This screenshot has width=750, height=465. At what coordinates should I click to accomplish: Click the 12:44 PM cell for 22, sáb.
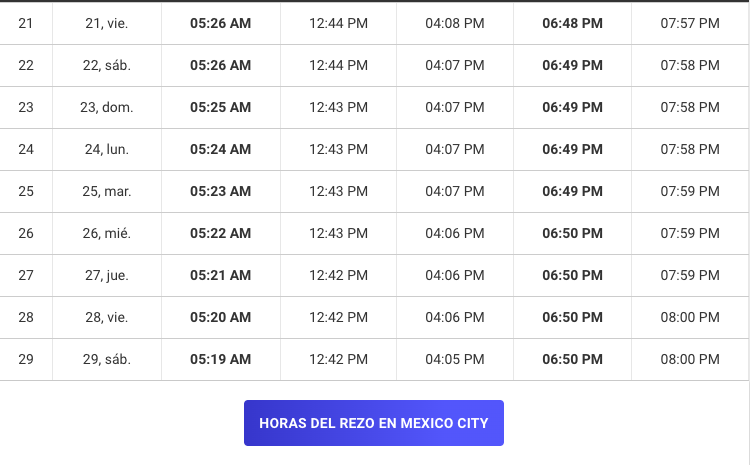click(338, 66)
